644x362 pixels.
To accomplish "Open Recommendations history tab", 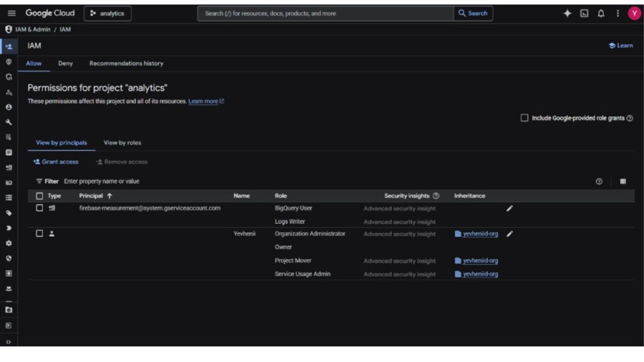I will 126,63.
